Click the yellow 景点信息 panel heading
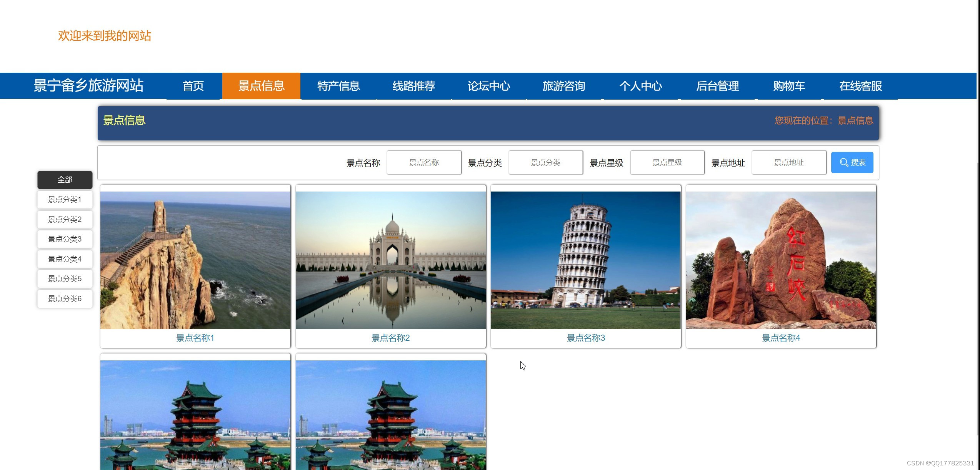The image size is (980, 470). (x=125, y=120)
